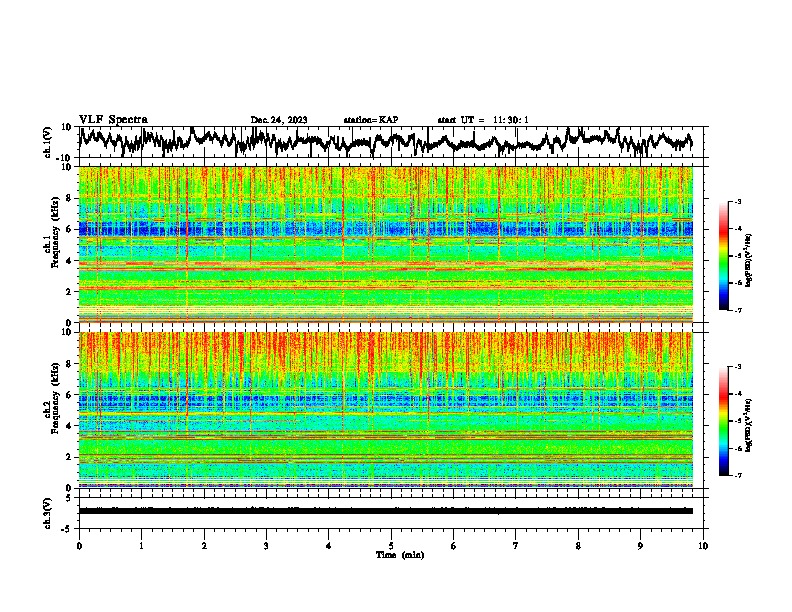Click the "-3" label on ch.2 colorbar
This screenshot has height=612, width=792.
pos(737,367)
